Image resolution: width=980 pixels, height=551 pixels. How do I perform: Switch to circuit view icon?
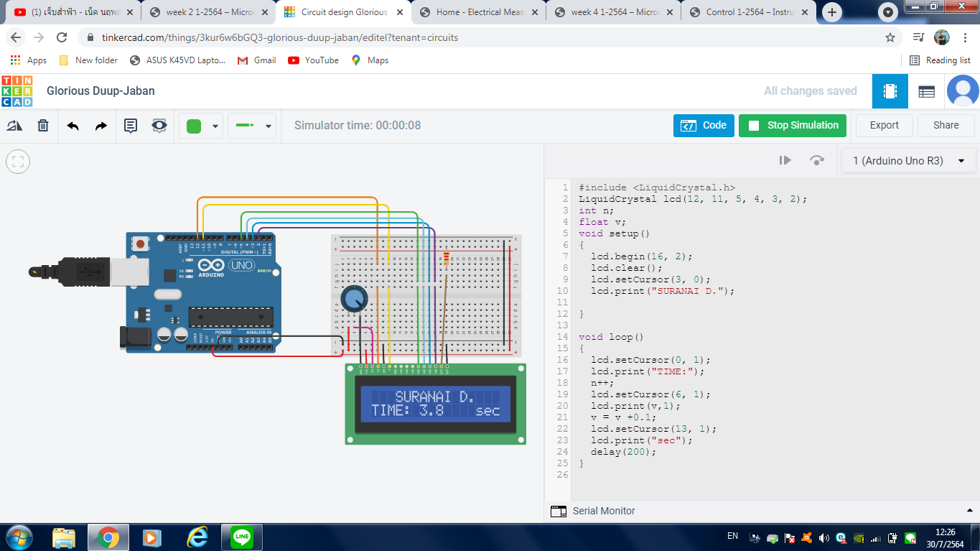coord(890,91)
